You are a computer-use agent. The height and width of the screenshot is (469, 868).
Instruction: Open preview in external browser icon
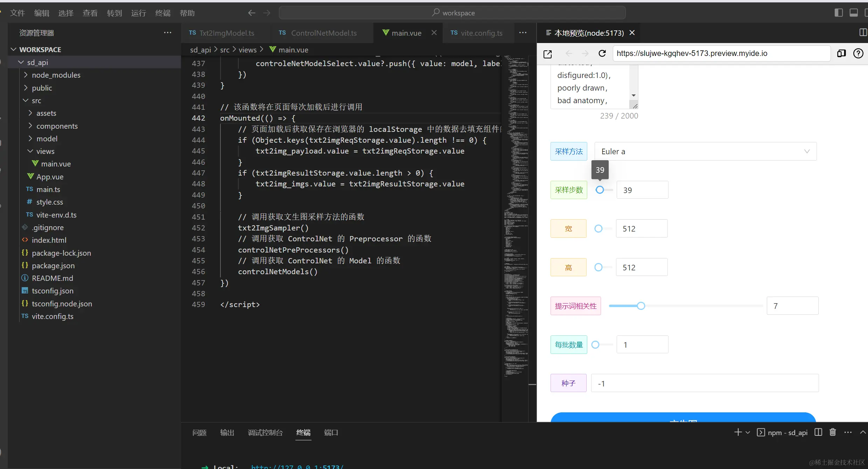[548, 54]
